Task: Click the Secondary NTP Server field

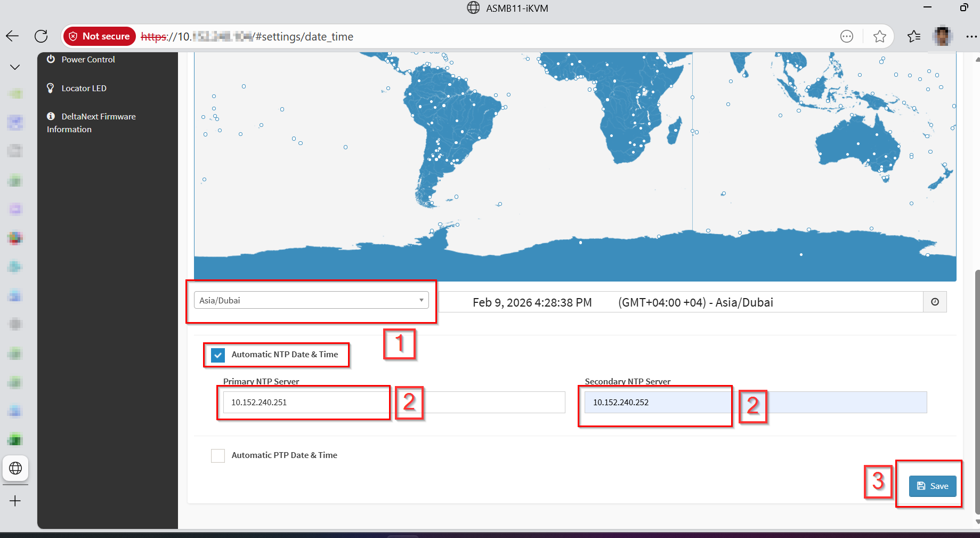Action: [x=755, y=402]
